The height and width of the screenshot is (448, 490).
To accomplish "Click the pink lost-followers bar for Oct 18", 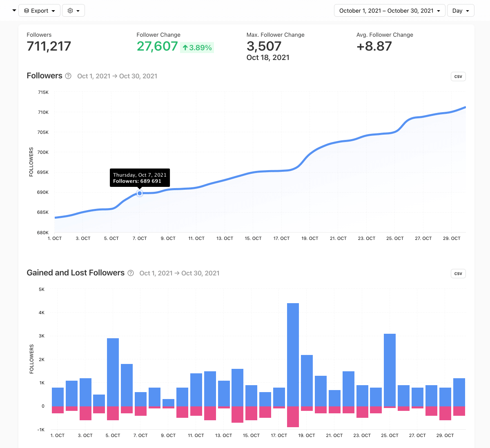I will (293, 416).
